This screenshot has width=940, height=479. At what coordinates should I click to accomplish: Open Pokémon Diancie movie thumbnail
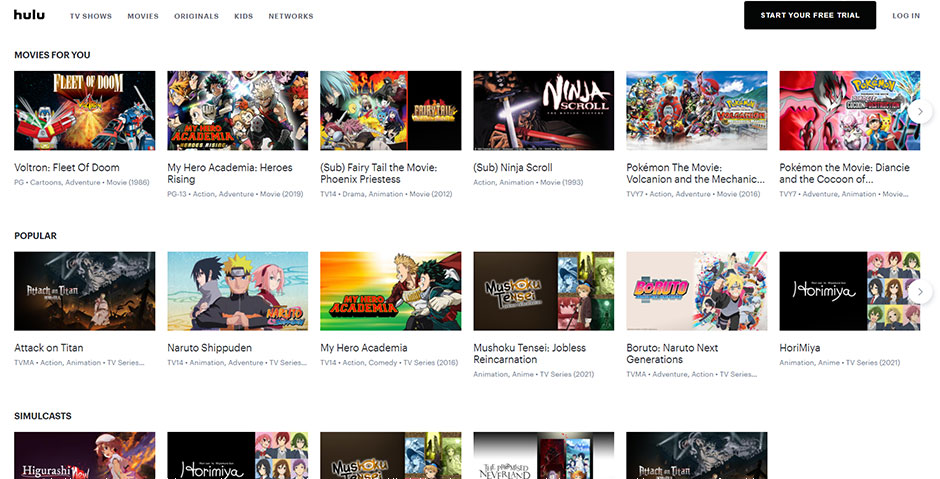(x=849, y=110)
